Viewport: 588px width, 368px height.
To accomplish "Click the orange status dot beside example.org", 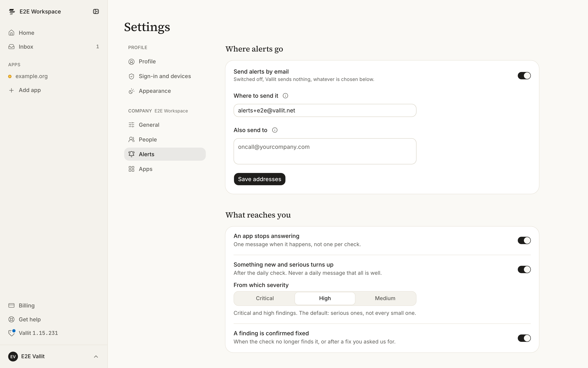I will pos(10,76).
